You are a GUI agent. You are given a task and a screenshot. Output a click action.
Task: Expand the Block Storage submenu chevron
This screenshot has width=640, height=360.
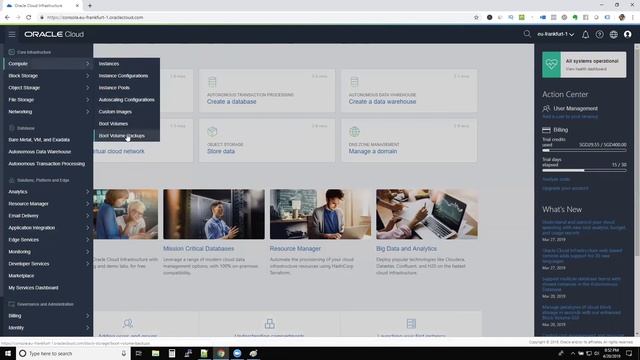(87, 76)
